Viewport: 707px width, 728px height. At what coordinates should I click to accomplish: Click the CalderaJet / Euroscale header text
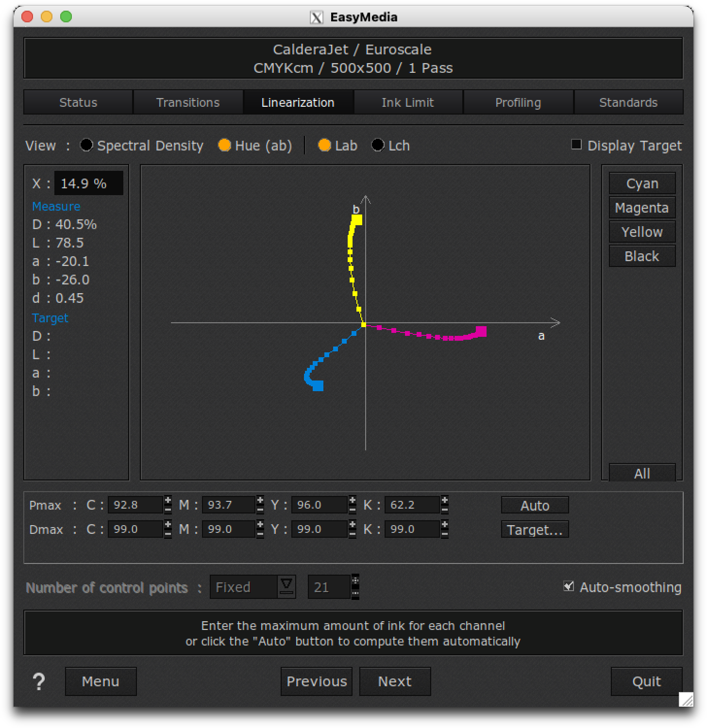pos(353,50)
